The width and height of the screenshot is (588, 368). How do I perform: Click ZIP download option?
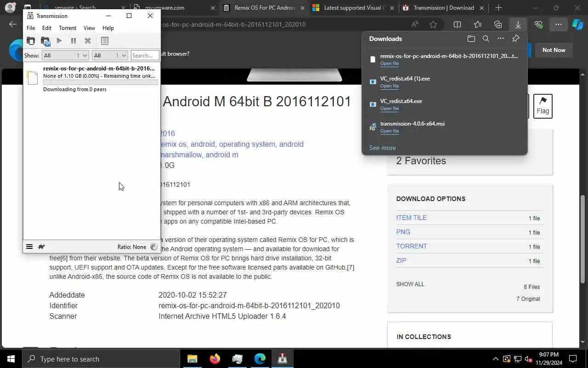coord(401,260)
